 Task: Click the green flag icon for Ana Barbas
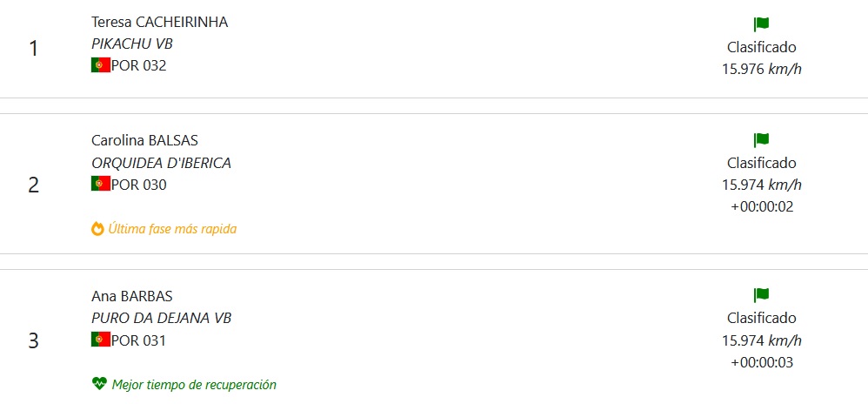761,295
